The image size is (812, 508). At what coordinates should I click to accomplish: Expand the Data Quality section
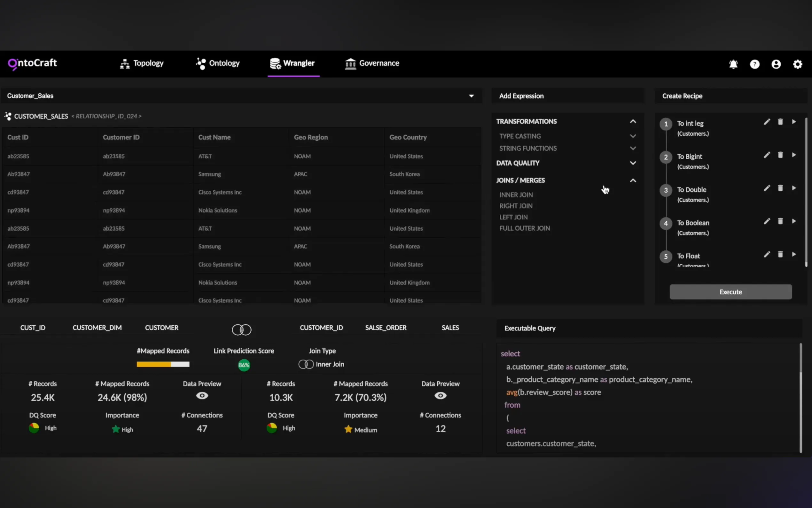[633, 163]
